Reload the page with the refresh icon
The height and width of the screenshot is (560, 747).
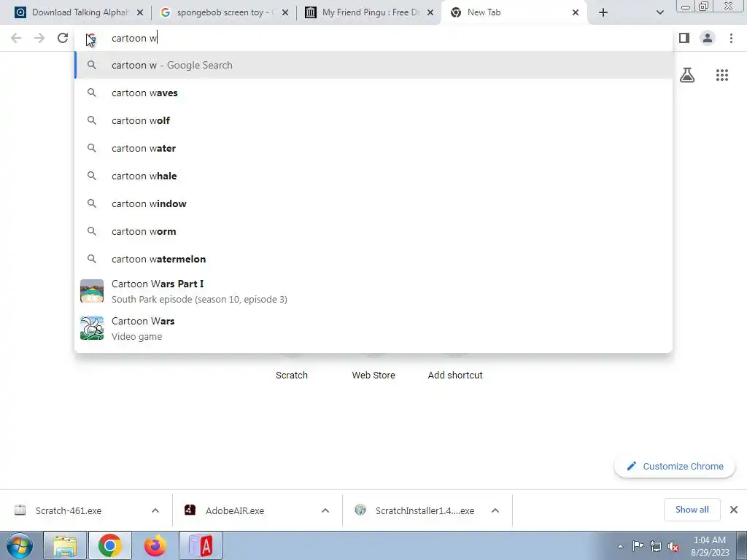click(x=63, y=38)
